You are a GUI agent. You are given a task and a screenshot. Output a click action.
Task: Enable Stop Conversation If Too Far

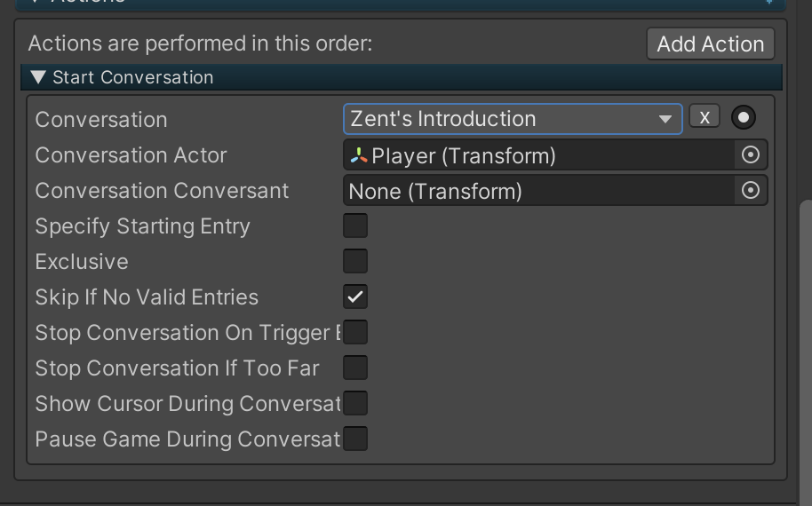pos(355,368)
